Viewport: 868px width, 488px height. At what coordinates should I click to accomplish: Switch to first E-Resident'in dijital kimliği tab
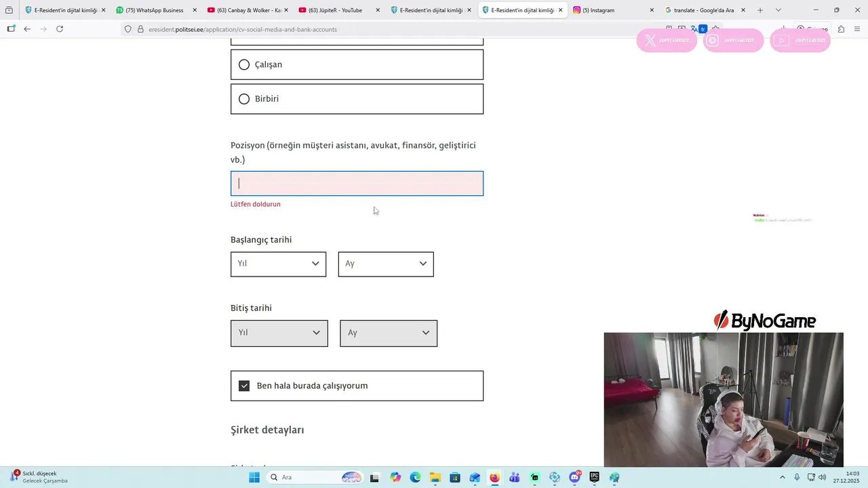coord(62,10)
